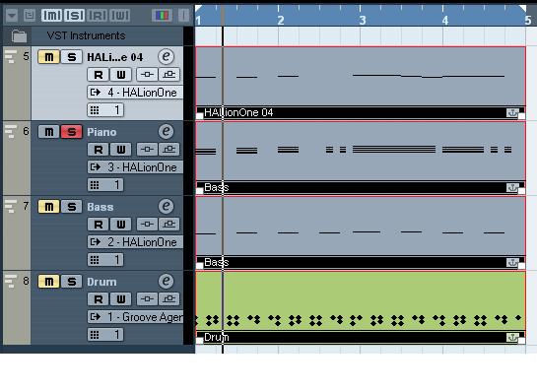Screen dimensions: 537x392
Task: Open output routing 1 - Groove Agent dropdown
Action: tap(135, 317)
